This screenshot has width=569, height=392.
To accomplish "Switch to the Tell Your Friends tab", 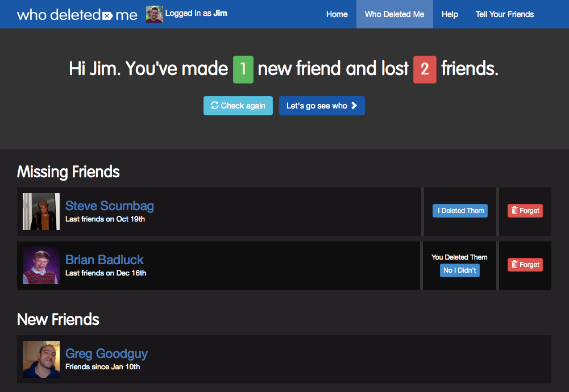I will pyautogui.click(x=505, y=14).
